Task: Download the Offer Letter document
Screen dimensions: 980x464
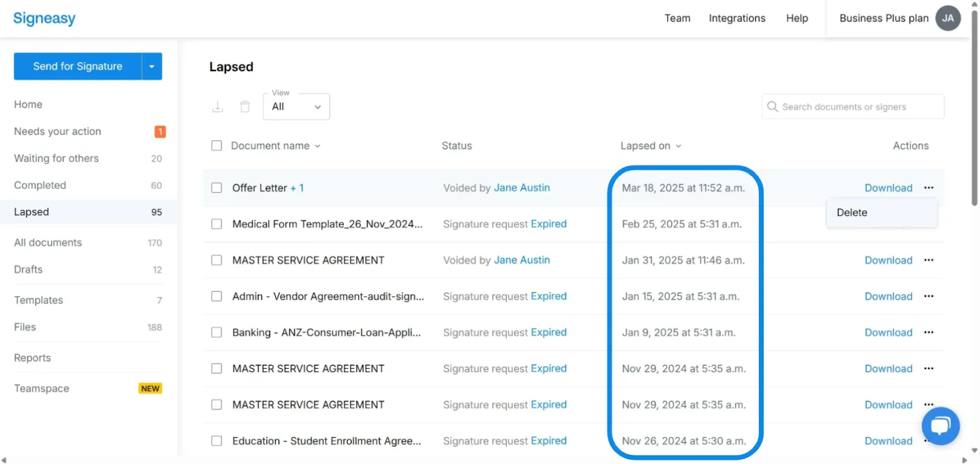Action: [888, 188]
